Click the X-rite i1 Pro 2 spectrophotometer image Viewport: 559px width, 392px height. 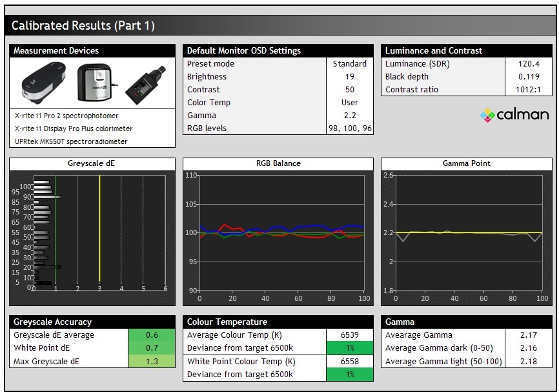pyautogui.click(x=43, y=83)
